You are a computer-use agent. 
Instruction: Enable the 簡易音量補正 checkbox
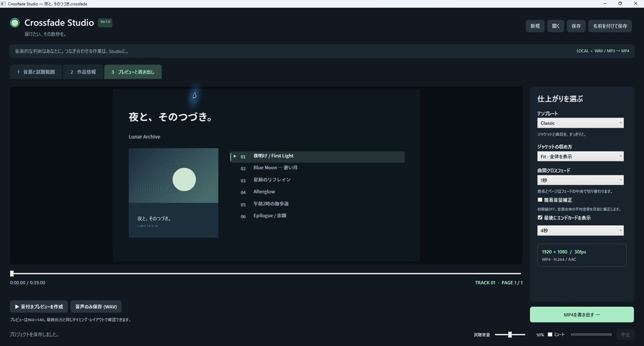[x=540, y=199]
